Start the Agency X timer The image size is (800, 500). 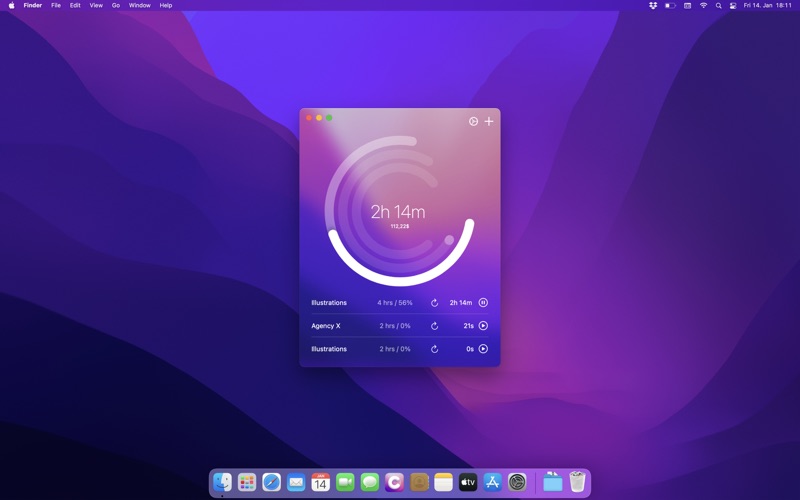483,326
